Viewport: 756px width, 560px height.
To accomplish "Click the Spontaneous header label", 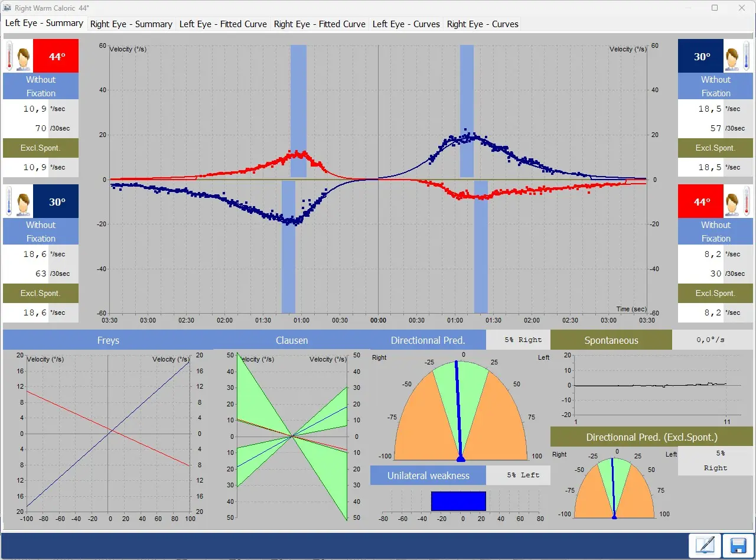I will point(611,340).
